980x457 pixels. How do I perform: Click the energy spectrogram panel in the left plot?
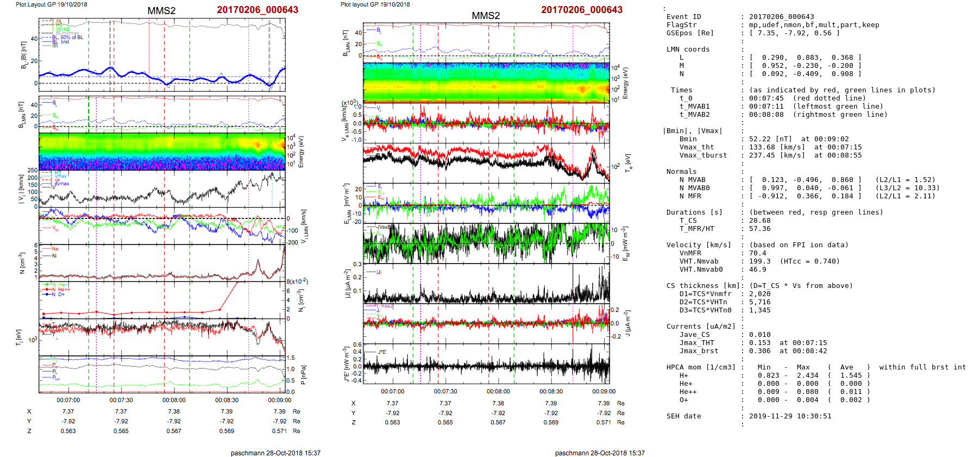coord(162,151)
